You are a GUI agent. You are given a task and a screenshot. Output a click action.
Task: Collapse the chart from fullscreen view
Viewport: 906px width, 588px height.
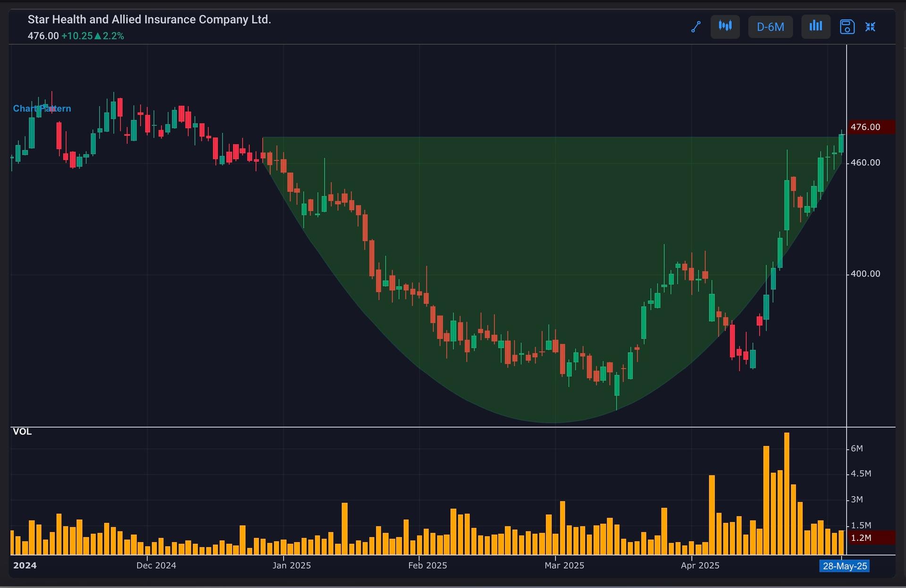click(x=870, y=27)
